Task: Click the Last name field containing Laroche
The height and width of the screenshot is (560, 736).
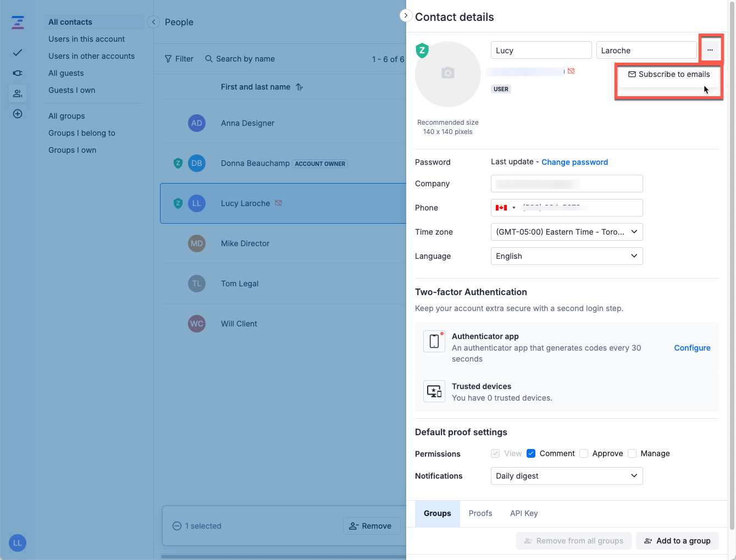Action: tap(646, 51)
